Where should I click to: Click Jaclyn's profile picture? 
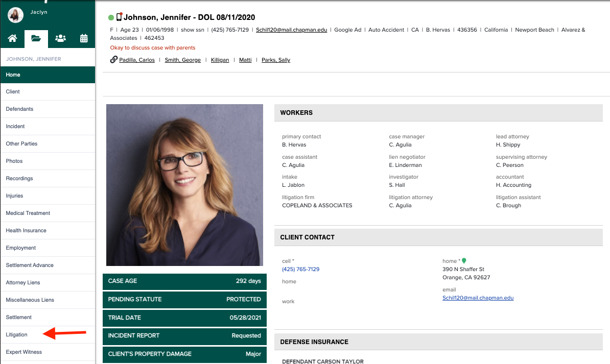click(15, 15)
